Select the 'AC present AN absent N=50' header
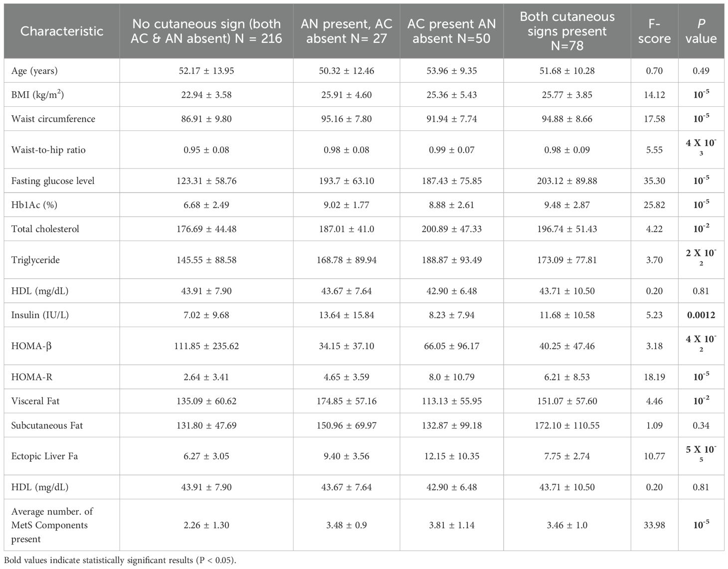The image size is (728, 569). tap(452, 31)
